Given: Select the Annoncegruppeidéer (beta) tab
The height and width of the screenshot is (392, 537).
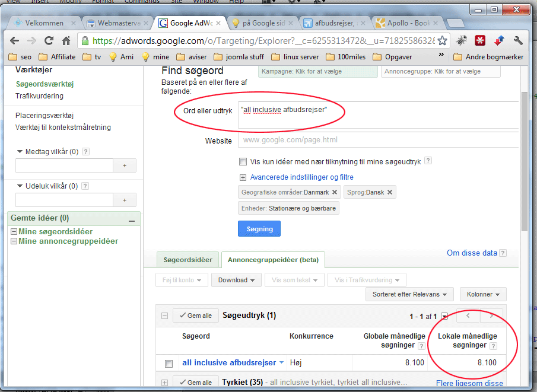Looking at the screenshot, I should [x=273, y=260].
